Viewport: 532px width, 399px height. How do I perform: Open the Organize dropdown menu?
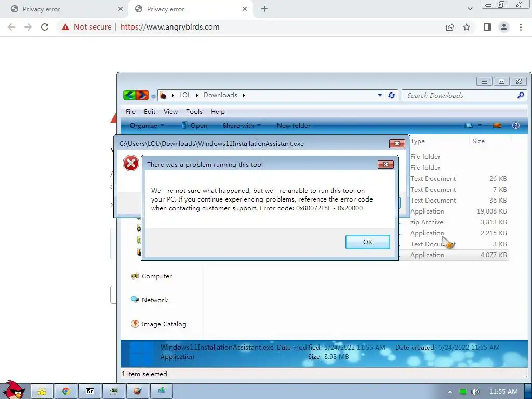click(147, 126)
